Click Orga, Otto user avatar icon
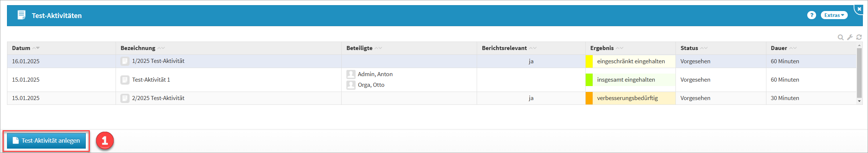Image resolution: width=868 pixels, height=153 pixels. point(351,85)
